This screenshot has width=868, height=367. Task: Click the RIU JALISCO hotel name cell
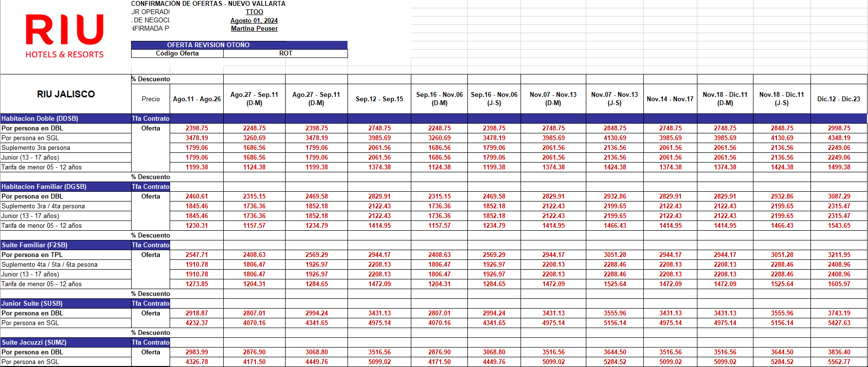[x=66, y=94]
